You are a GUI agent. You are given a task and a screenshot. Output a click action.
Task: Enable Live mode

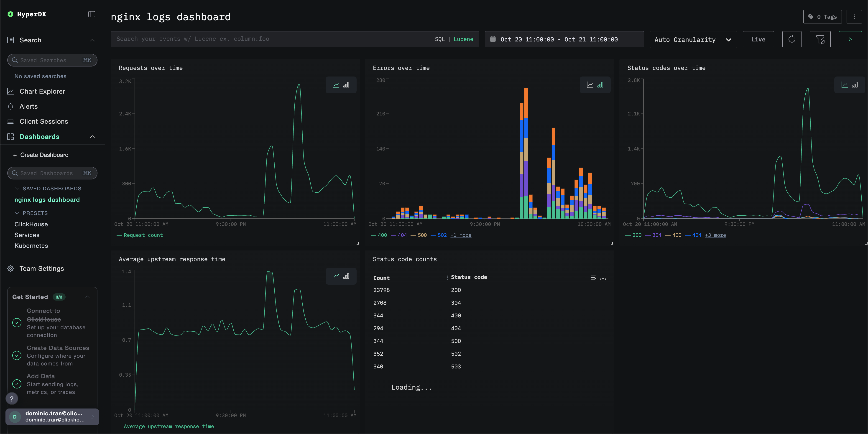[x=758, y=39]
